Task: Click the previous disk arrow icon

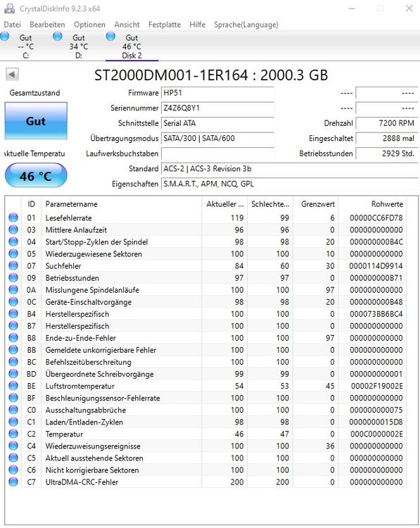Action: (13, 74)
